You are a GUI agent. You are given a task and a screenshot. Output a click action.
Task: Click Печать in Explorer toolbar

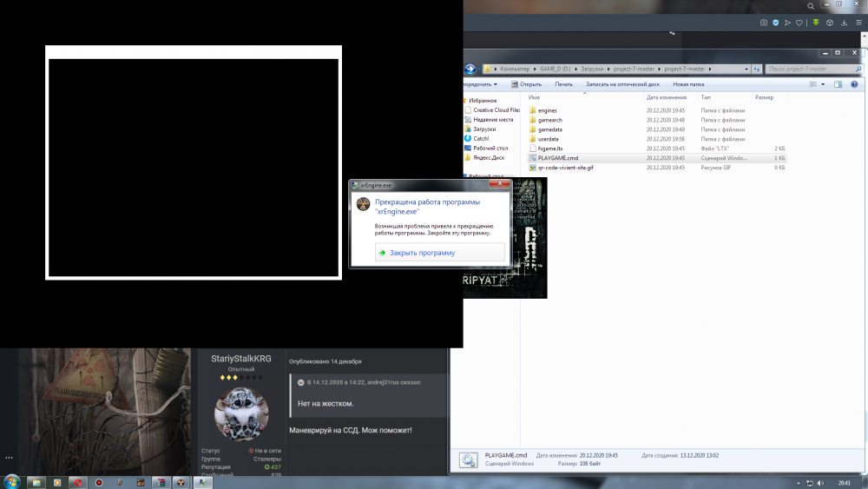coord(563,84)
